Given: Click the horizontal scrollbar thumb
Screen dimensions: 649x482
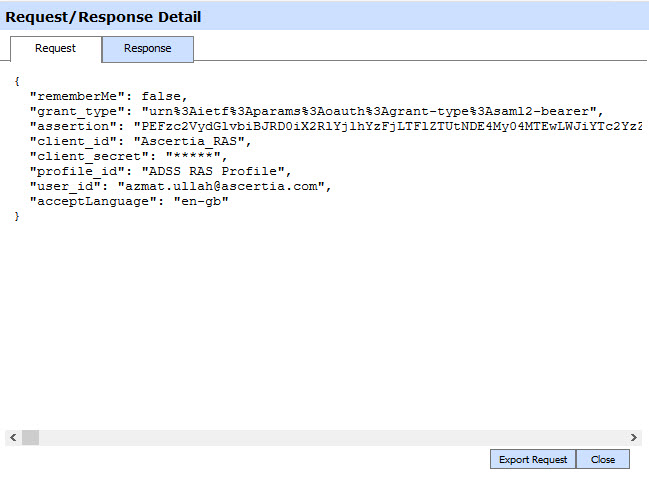Looking at the screenshot, I should (30, 438).
